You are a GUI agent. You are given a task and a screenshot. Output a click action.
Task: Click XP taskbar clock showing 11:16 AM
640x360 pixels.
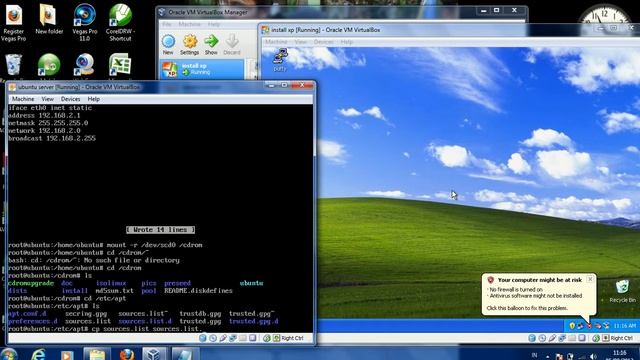(x=625, y=326)
